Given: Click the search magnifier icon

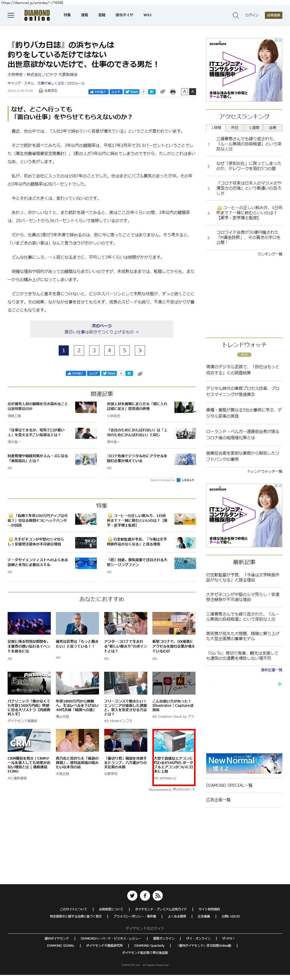Looking at the screenshot, I should (235, 15).
